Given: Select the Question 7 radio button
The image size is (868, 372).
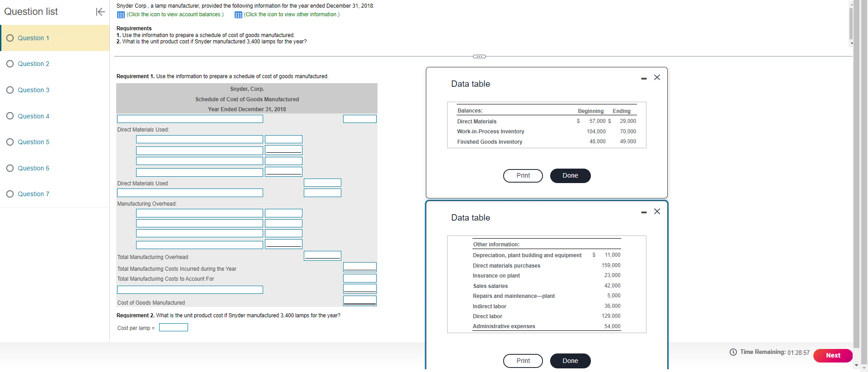Looking at the screenshot, I should 10,194.
